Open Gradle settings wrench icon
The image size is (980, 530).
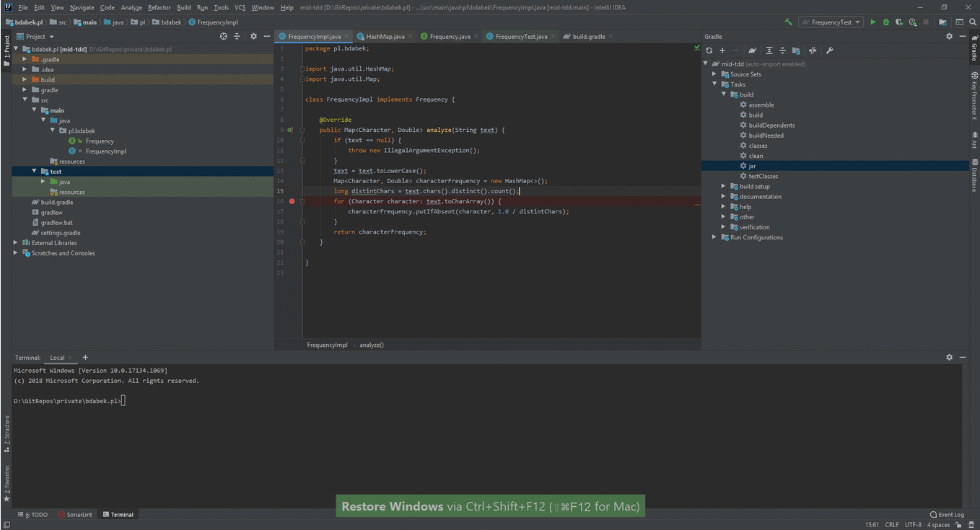pos(829,50)
